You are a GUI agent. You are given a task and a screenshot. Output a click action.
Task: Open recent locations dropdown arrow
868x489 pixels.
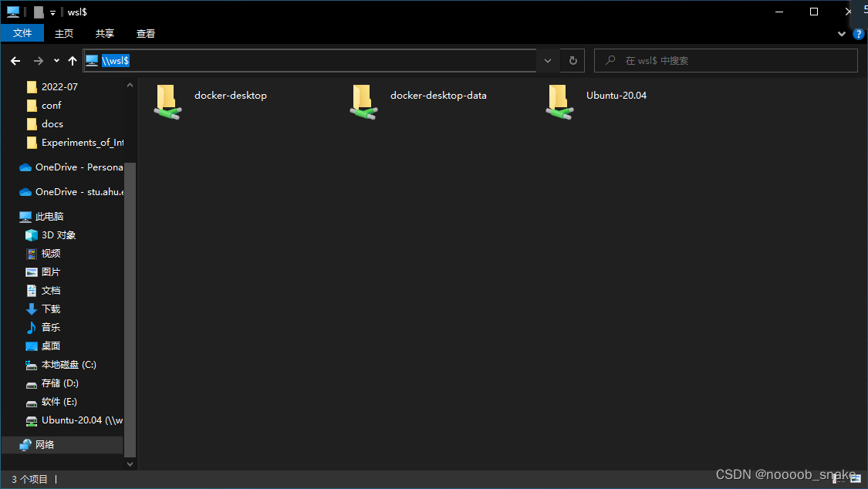(56, 61)
